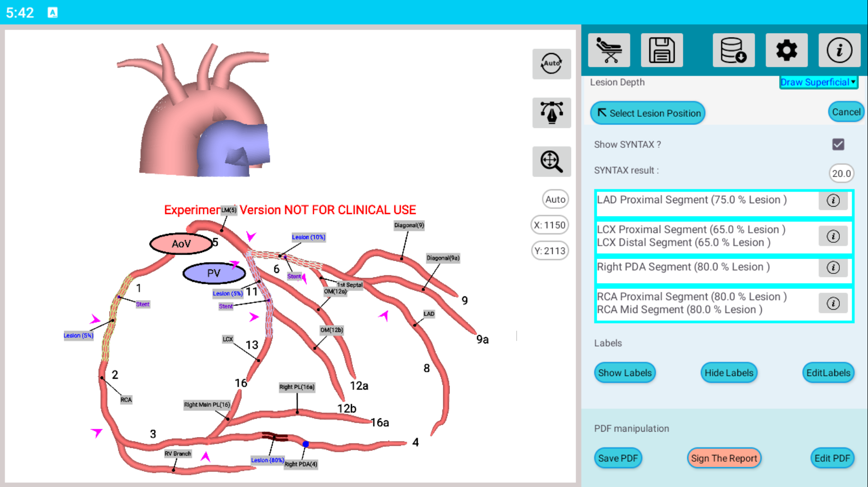Viewport: 868px width, 487px height.
Task: Open the Draw Superficial dropdown
Action: point(818,83)
